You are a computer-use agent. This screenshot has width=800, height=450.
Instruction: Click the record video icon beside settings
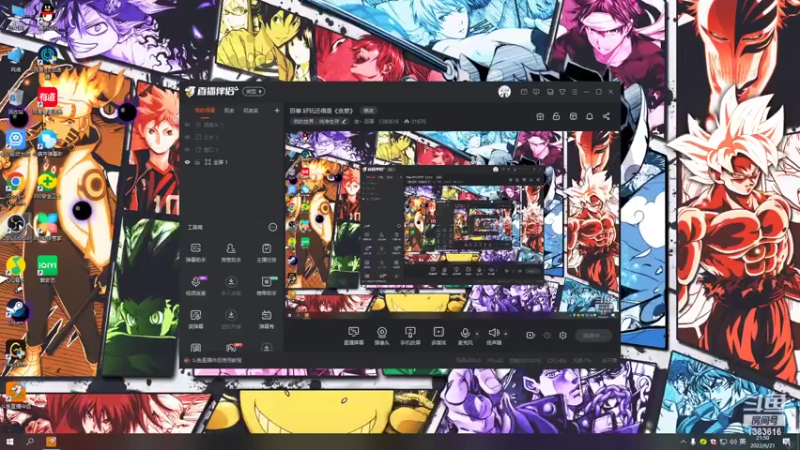(530, 336)
